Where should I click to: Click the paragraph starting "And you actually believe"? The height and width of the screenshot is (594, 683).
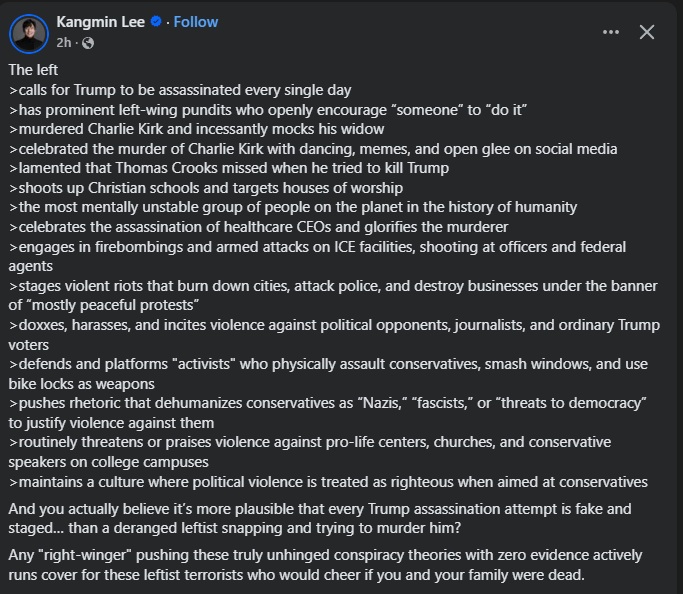(x=320, y=518)
